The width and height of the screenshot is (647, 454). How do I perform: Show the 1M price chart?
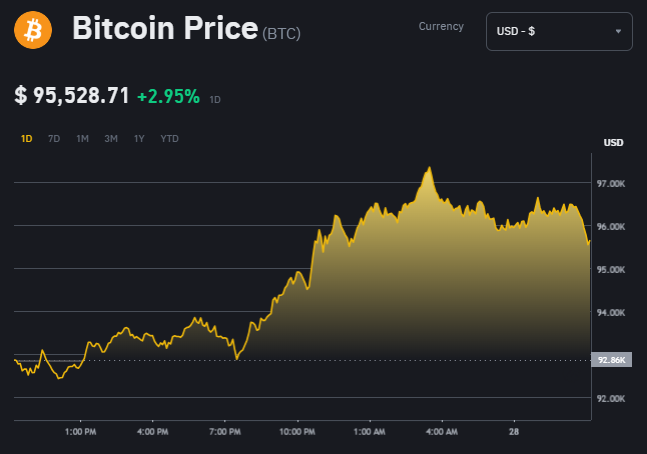click(x=83, y=138)
